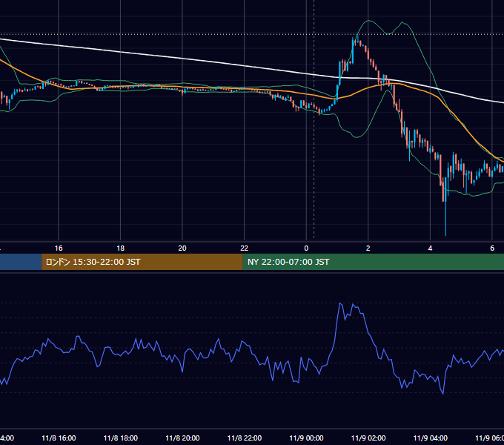Viewport: 504px width, 445px height.
Task: Click the 11/9 02:00 time label
Action: point(368,438)
